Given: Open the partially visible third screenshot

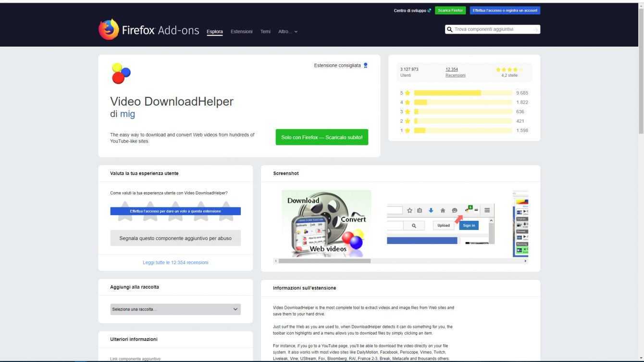Looking at the screenshot, I should pos(521,224).
